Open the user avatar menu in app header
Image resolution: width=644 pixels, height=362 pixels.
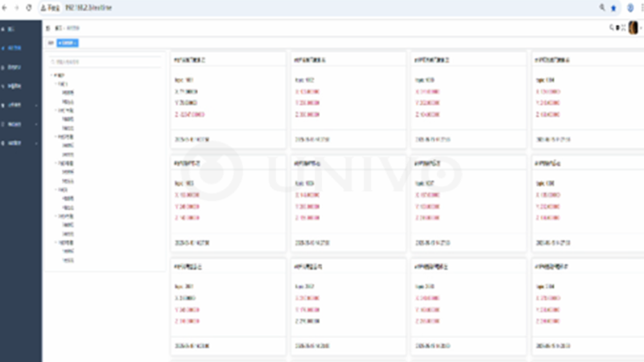(x=634, y=27)
